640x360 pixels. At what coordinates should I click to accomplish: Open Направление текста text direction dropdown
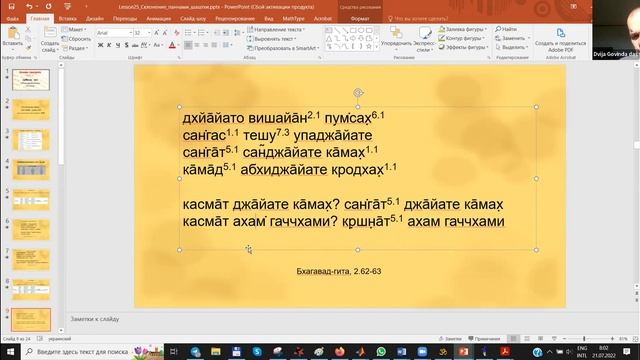pyautogui.click(x=276, y=29)
